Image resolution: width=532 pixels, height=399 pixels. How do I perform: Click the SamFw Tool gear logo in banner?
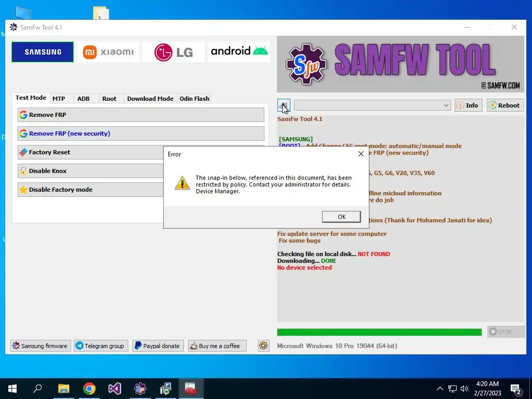(x=307, y=64)
